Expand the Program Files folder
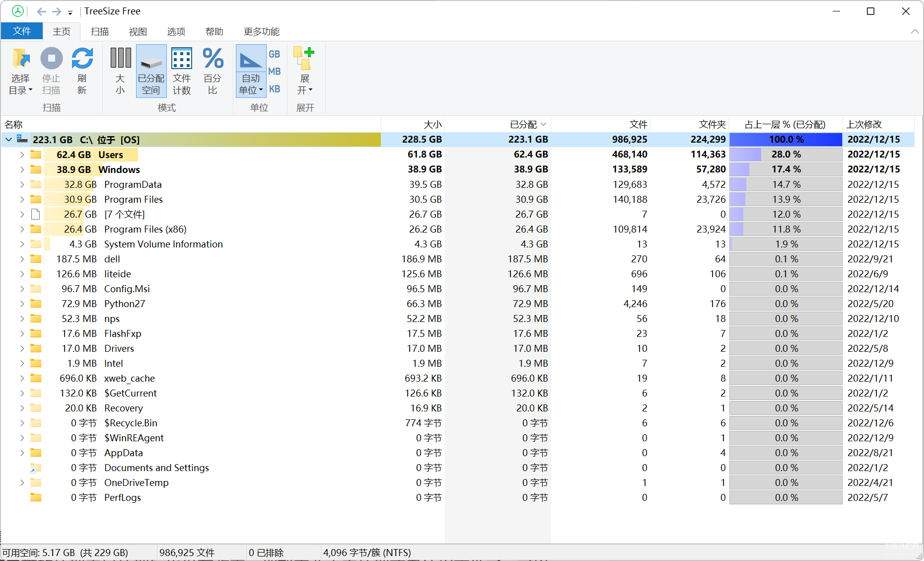The height and width of the screenshot is (561, 924). click(x=22, y=199)
